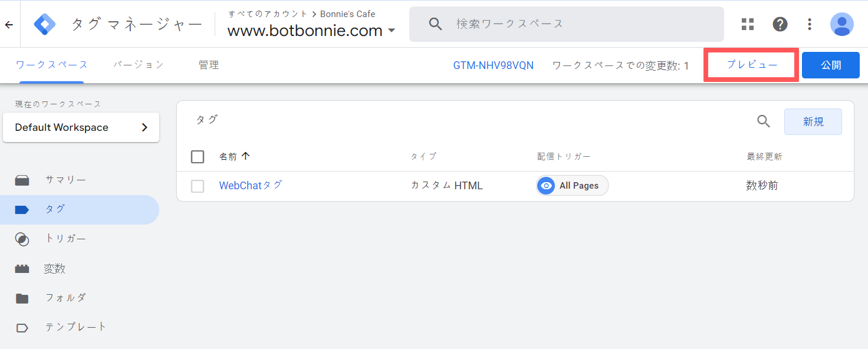Click the 検索ワークスペース search field
The image size is (868, 349).
tap(567, 24)
